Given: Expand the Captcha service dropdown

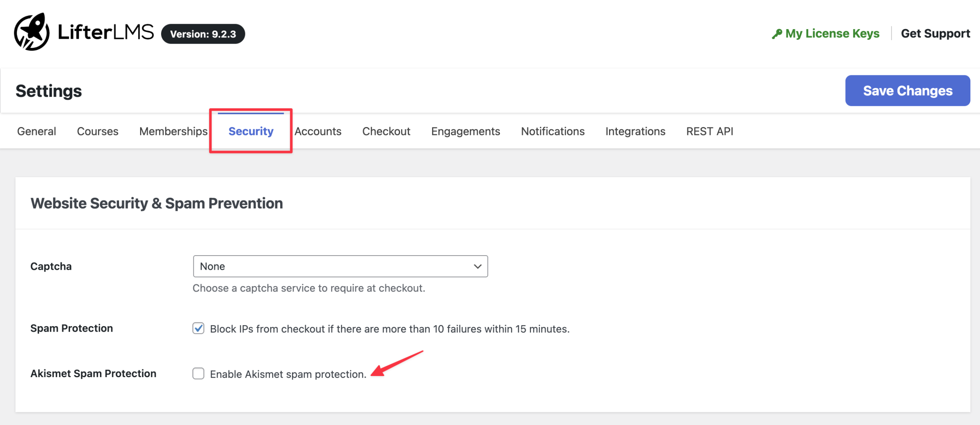Looking at the screenshot, I should (x=340, y=266).
